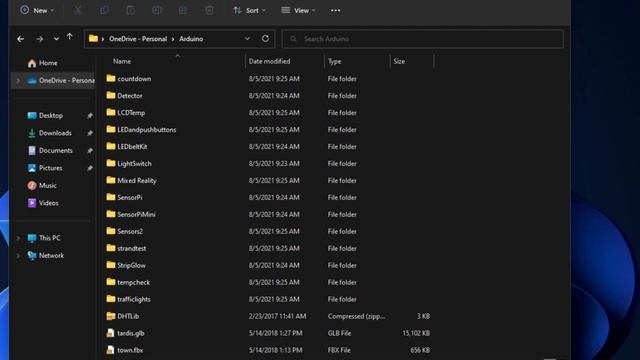Select the town.fbx file icon
This screenshot has width=640, height=360.
point(111,350)
